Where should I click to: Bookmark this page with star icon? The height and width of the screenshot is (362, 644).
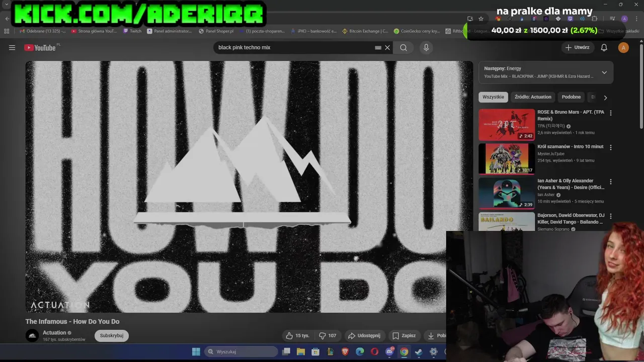[481, 19]
